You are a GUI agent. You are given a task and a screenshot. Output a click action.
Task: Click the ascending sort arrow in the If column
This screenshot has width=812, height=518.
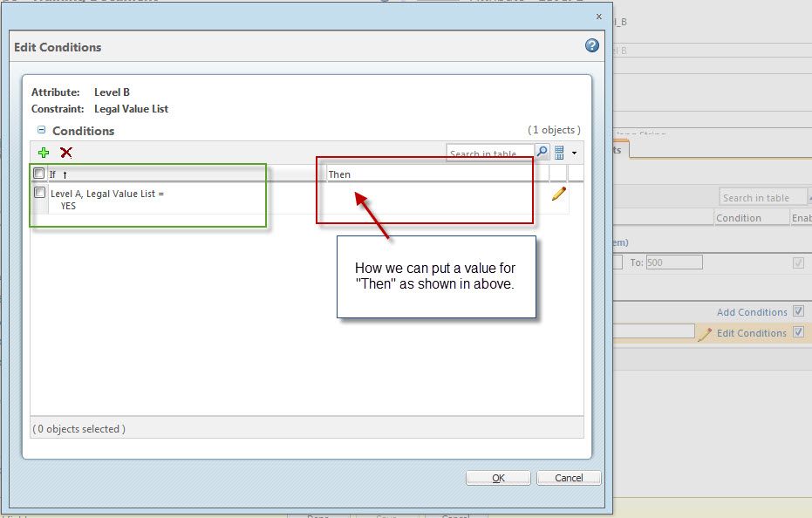[x=65, y=174]
